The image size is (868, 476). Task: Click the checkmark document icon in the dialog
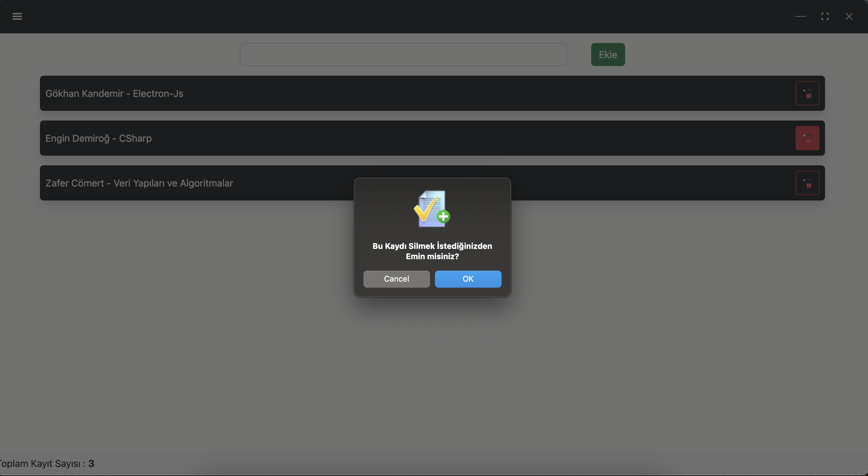coord(432,209)
